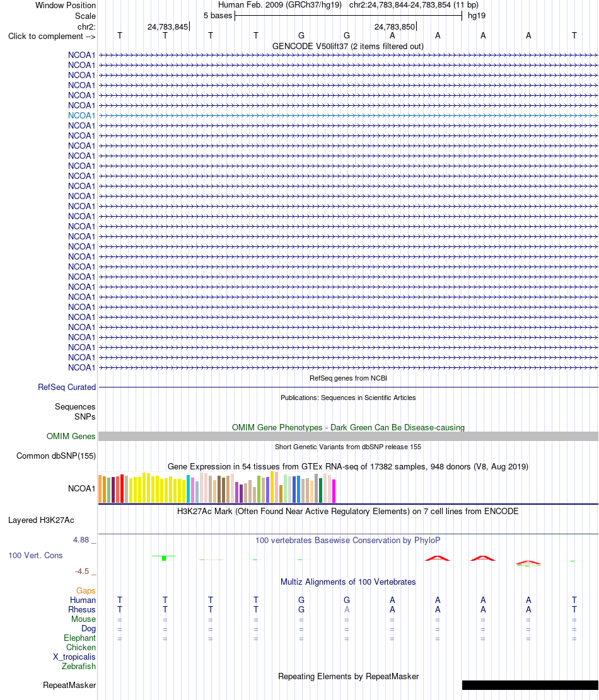This screenshot has width=599, height=700.
Task: Open 'Multiz Alignments of 100 Vertebrates' track title
Action: [348, 582]
